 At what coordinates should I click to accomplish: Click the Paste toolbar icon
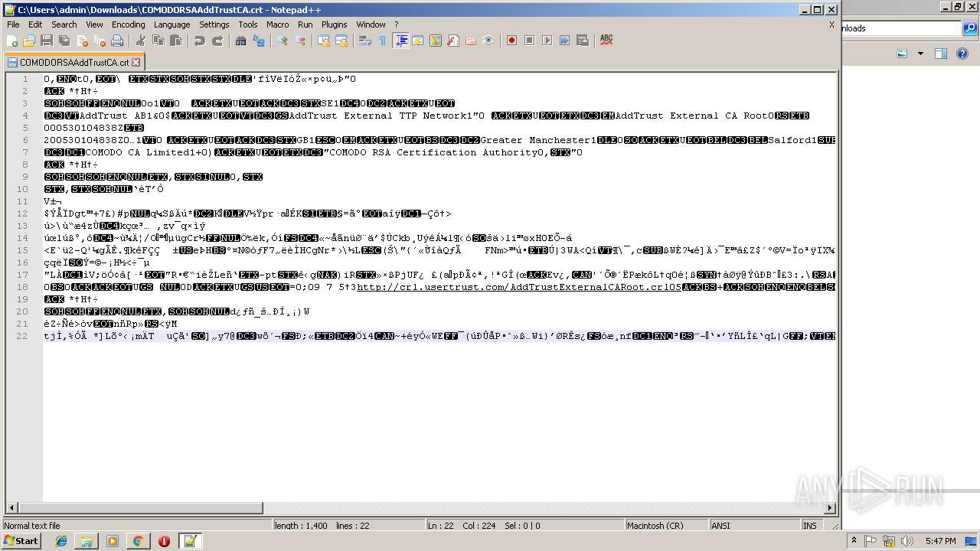pos(176,41)
